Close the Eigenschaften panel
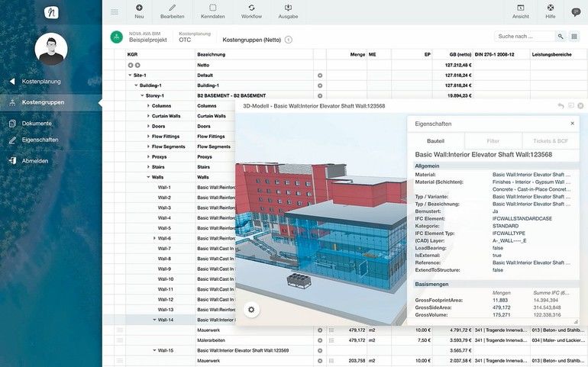The height and width of the screenshot is (367, 588). 572,123
